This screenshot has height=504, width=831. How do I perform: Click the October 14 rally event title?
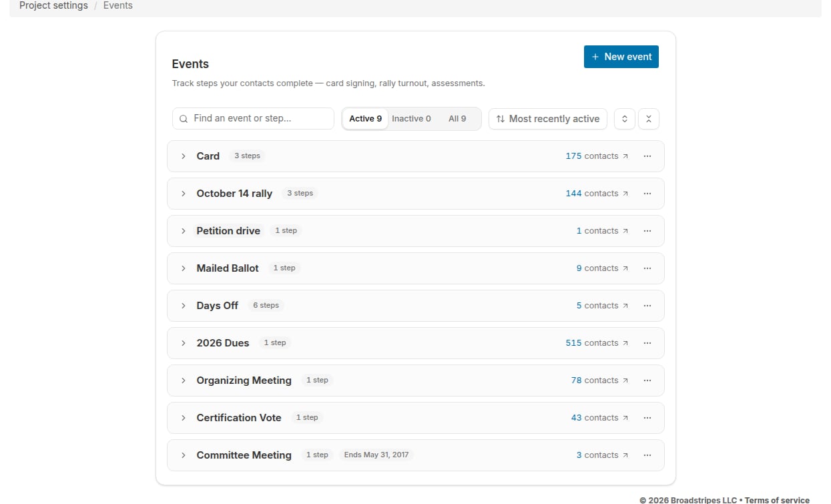234,194
